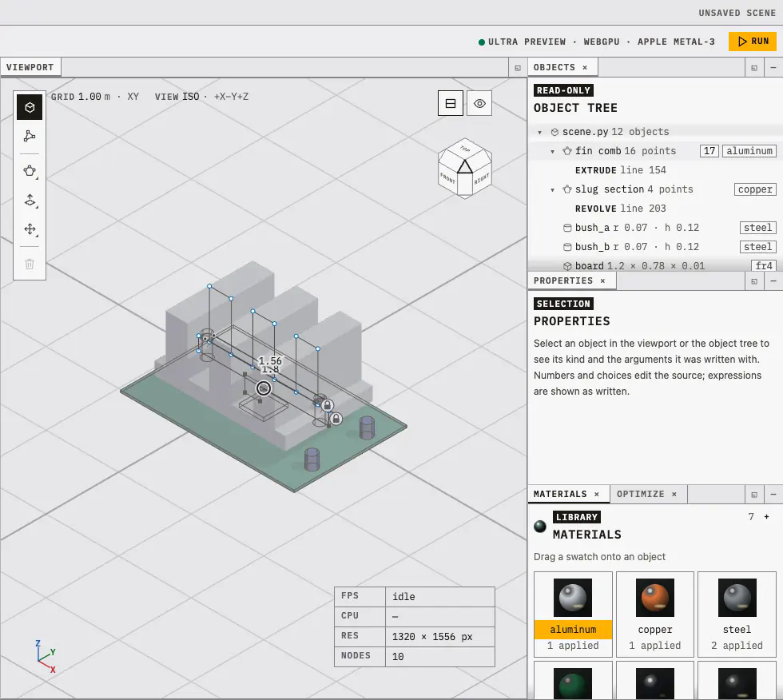
Task: Run the scene with the RUN button
Action: point(753,42)
